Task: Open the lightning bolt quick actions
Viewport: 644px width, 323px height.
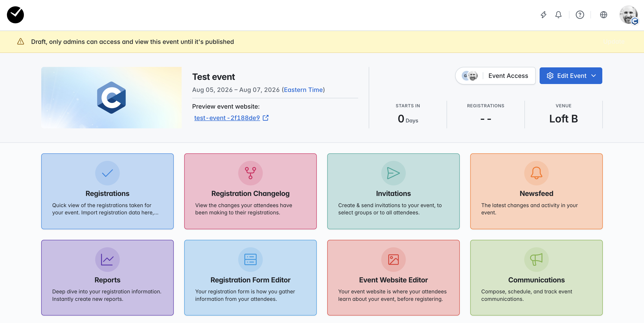Action: click(543, 15)
